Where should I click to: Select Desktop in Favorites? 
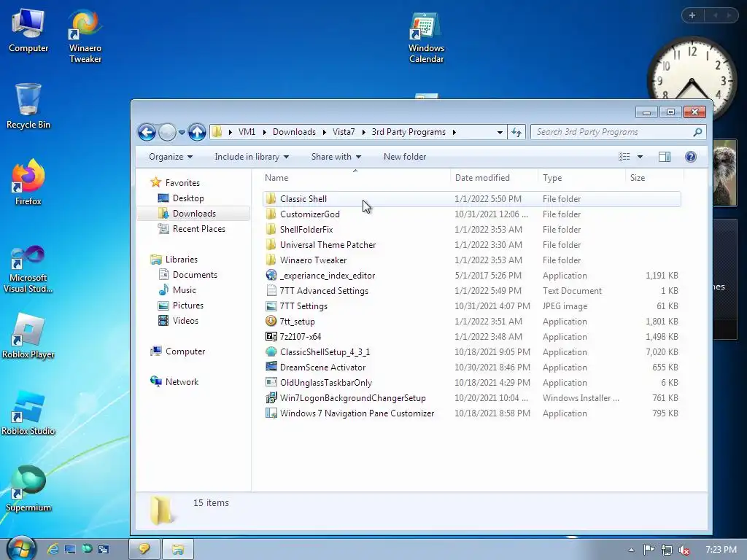tap(188, 198)
